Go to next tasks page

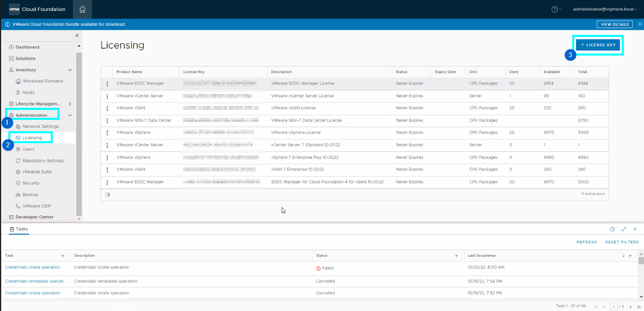pos(631,307)
